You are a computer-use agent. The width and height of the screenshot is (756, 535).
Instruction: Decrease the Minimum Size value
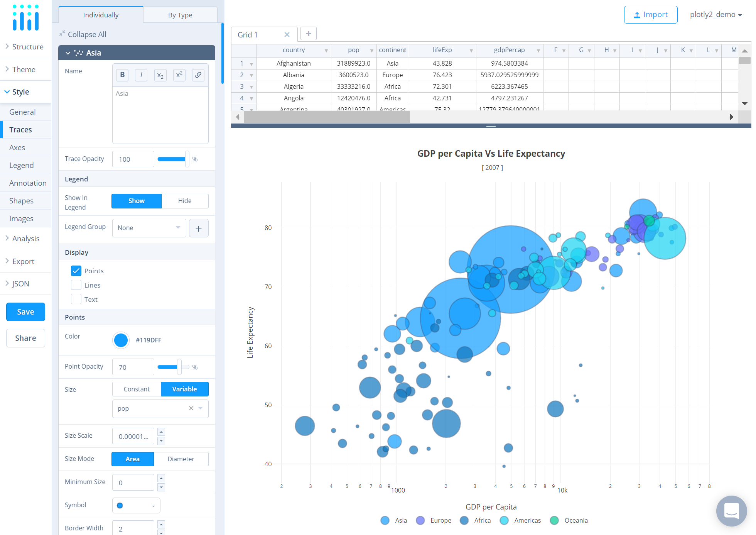tap(161, 487)
